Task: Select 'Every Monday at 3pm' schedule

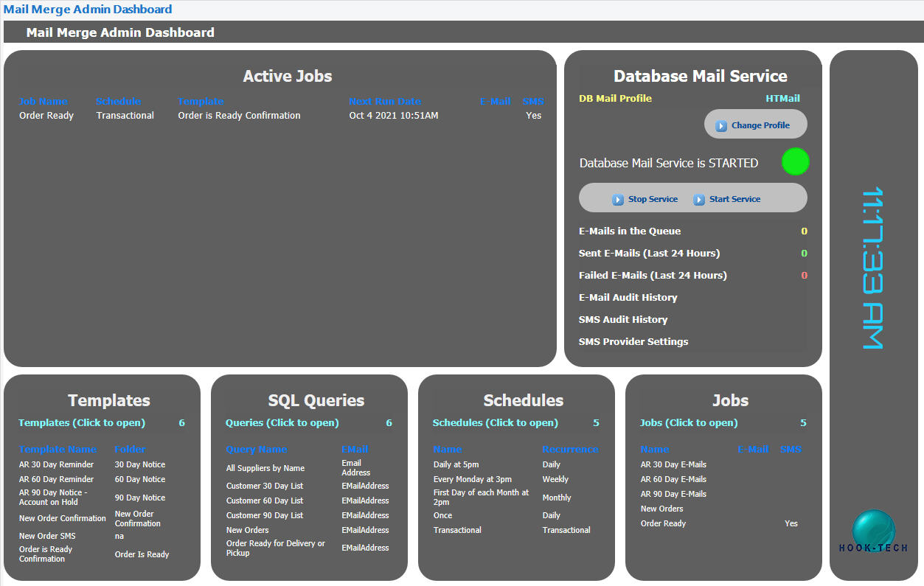Action: (473, 480)
